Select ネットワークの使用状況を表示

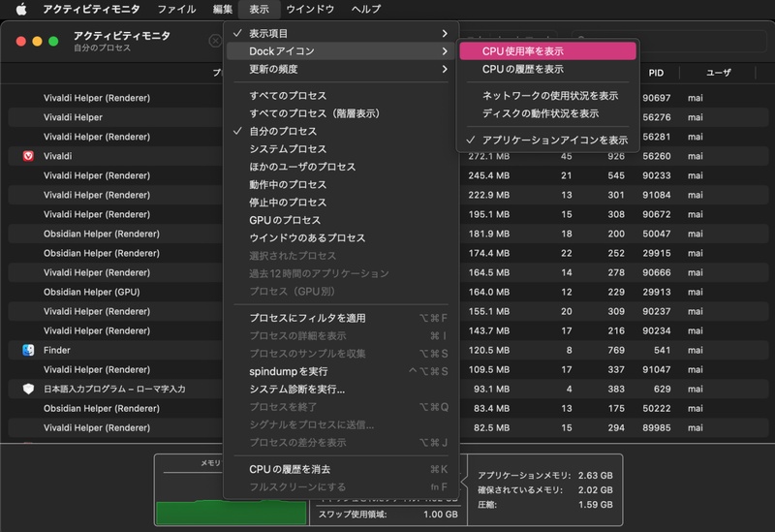click(547, 95)
